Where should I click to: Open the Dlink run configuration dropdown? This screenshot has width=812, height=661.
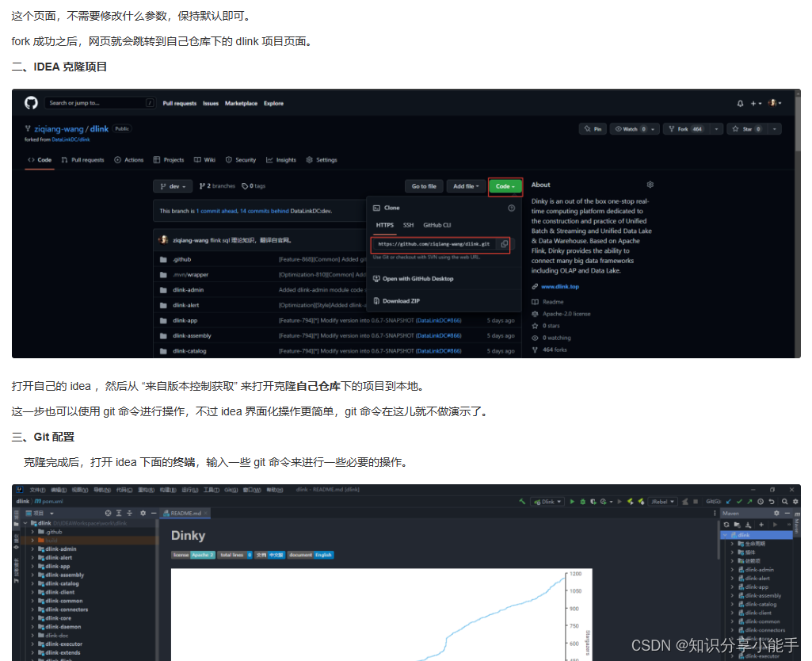547,502
